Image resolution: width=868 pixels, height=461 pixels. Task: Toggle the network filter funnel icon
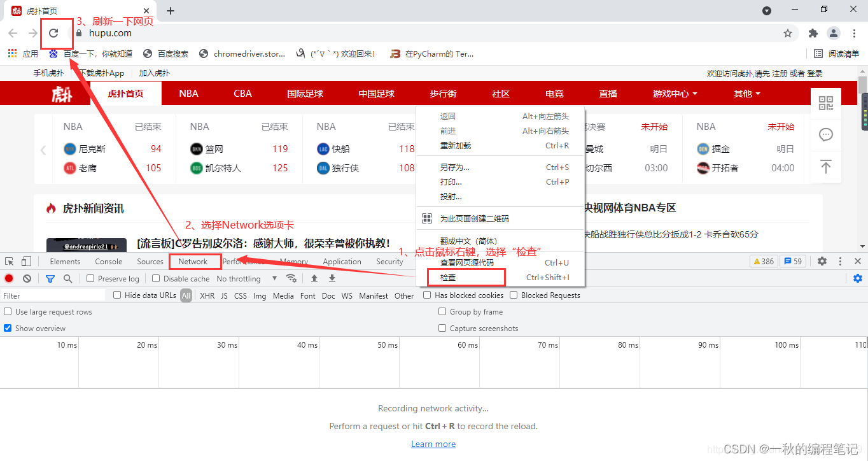tap(50, 278)
